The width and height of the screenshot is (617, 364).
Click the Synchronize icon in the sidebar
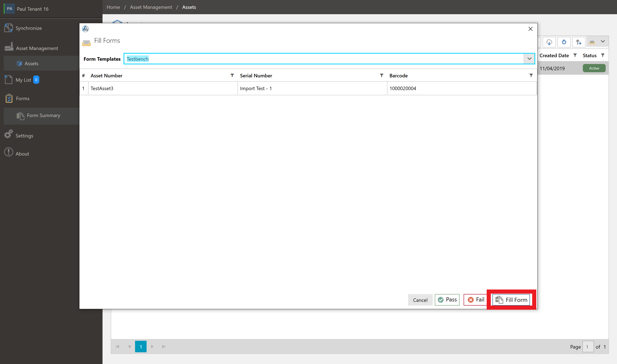pos(9,28)
